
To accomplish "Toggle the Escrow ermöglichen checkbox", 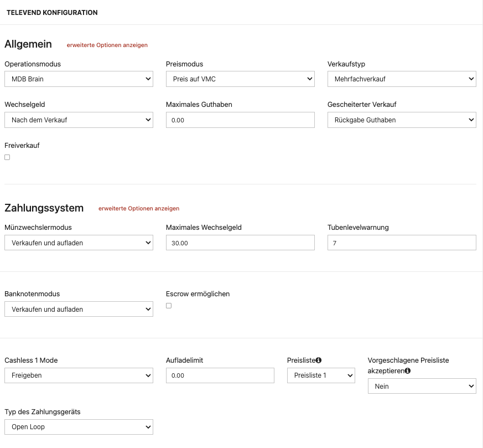I will pyautogui.click(x=169, y=306).
